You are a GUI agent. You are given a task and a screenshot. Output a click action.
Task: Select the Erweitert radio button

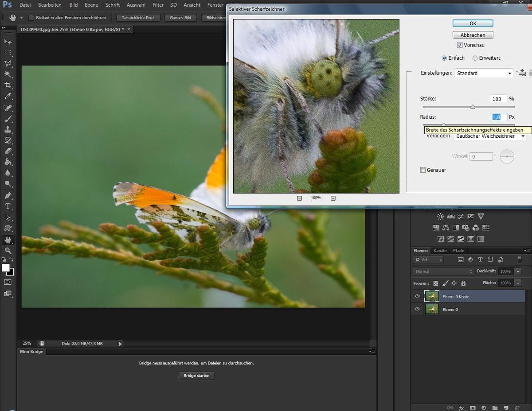[x=475, y=58]
